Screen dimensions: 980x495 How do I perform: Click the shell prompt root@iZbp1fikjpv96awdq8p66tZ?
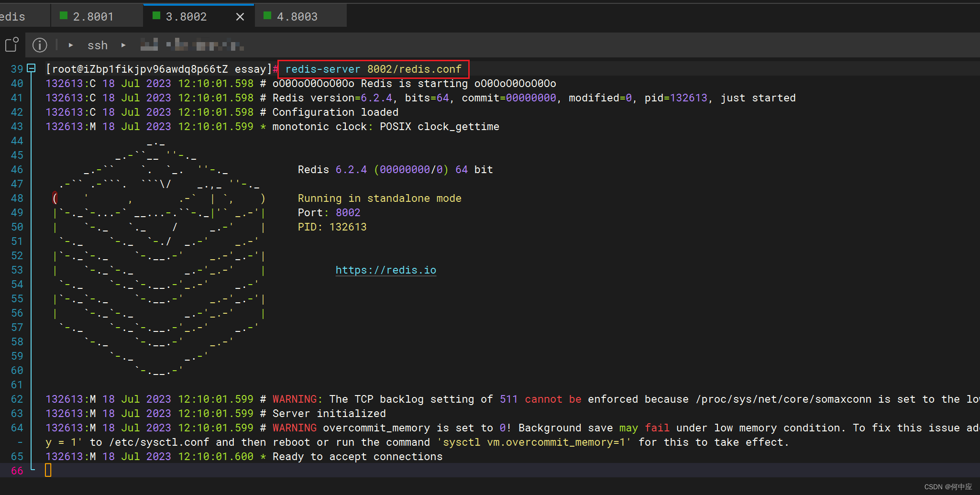click(140, 69)
